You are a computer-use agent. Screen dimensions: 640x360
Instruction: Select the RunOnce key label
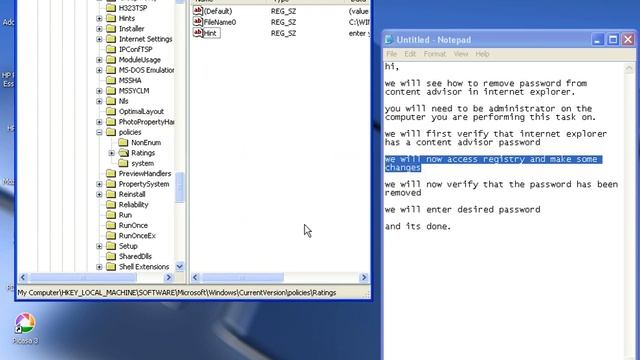coord(133,225)
